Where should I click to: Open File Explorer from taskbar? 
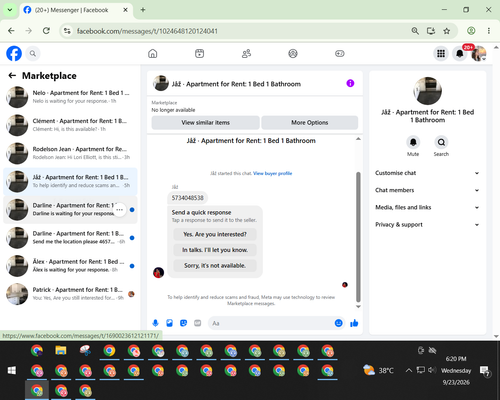pyautogui.click(x=61, y=351)
